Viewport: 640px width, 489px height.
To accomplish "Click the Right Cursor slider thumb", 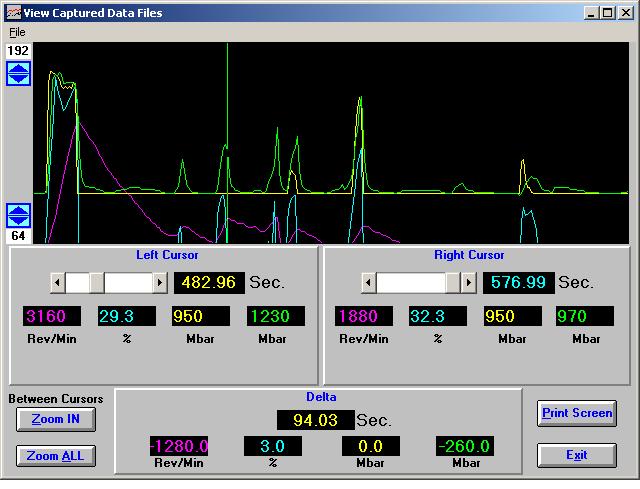I will [453, 282].
